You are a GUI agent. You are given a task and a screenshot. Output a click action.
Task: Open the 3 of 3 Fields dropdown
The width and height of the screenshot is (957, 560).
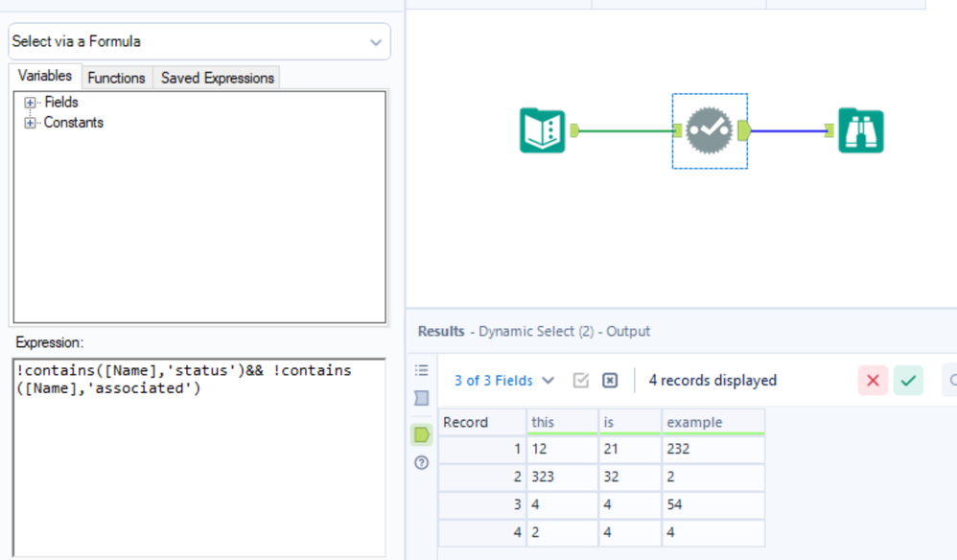coord(504,381)
